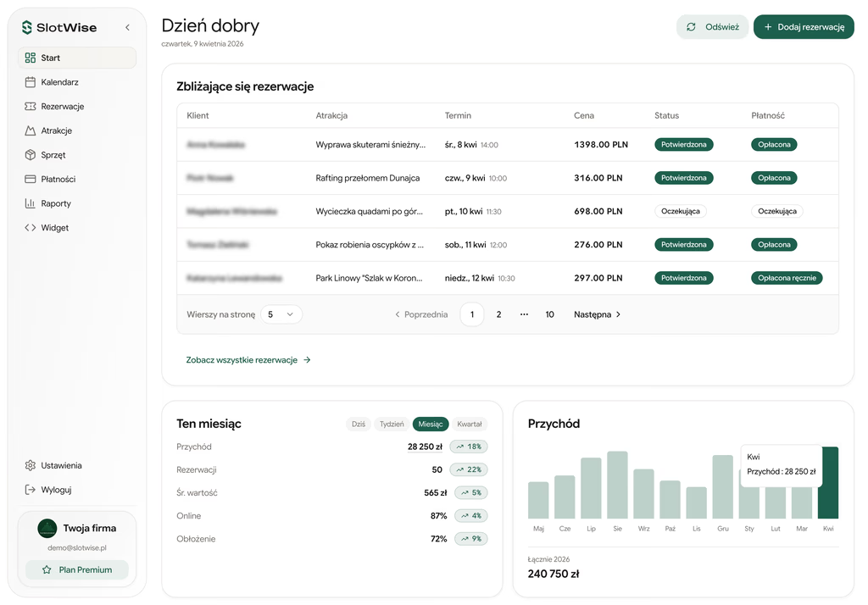
Task: Select the Atrakcje mountain icon
Action: (x=30, y=130)
